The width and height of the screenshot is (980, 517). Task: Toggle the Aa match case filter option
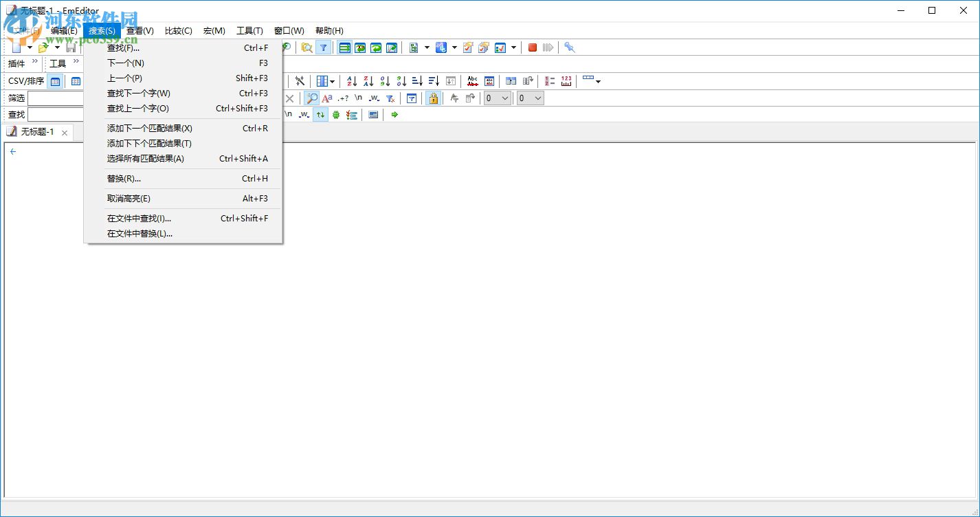click(x=327, y=98)
